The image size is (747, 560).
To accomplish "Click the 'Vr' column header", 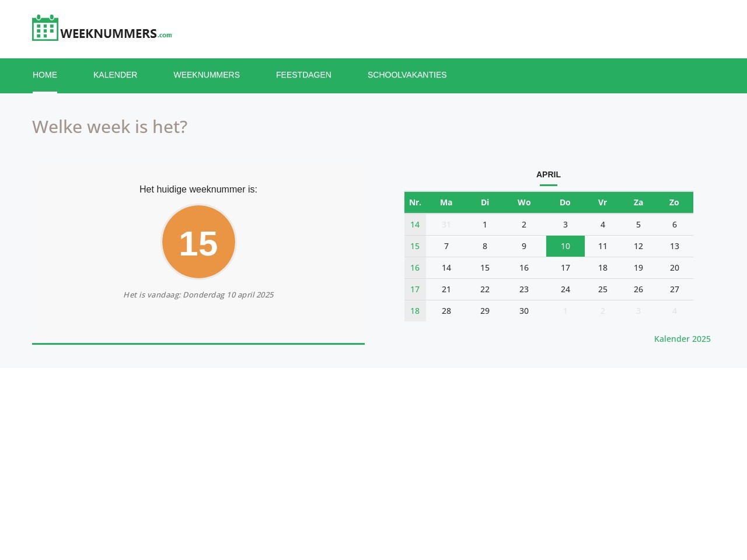I will (603, 202).
